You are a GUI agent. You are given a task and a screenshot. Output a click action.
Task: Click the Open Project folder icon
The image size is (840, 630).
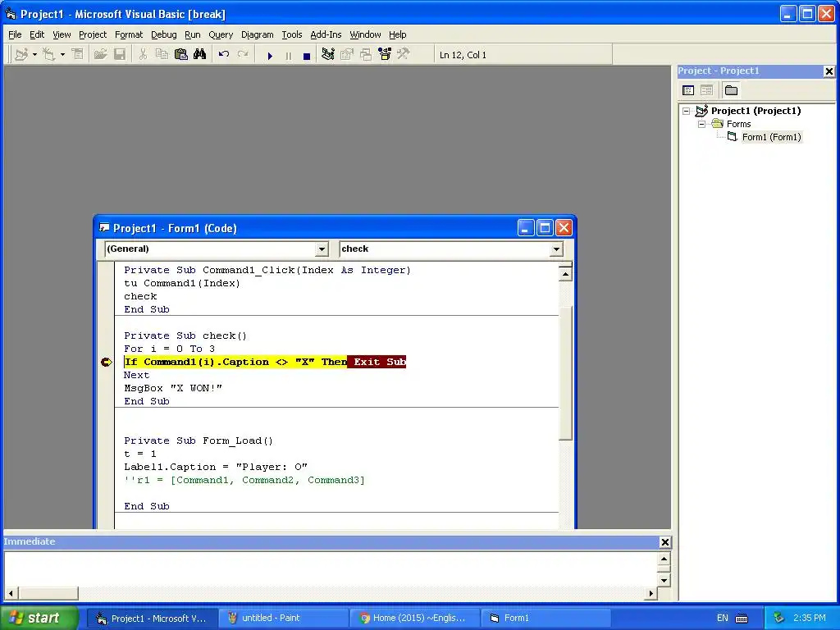(x=100, y=55)
